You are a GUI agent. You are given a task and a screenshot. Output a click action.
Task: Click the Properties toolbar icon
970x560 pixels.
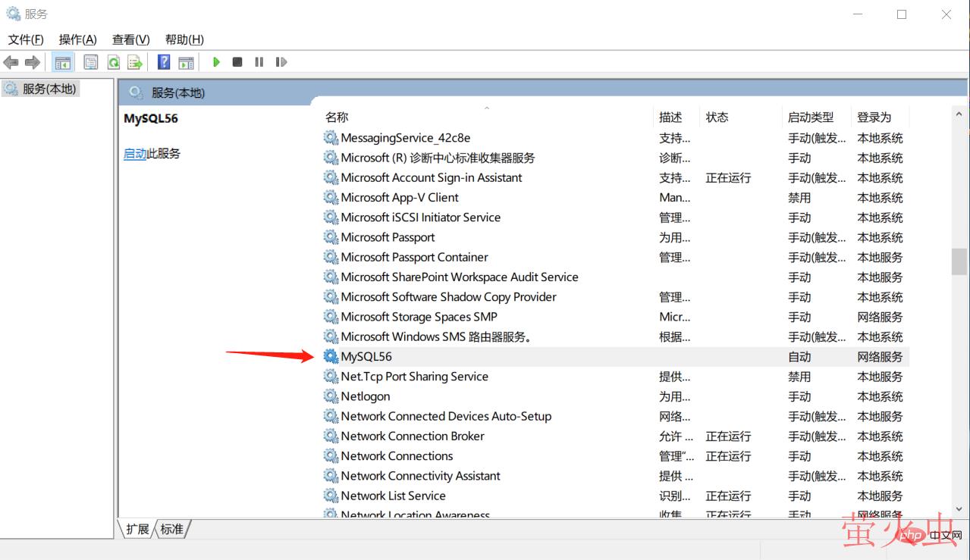point(91,62)
